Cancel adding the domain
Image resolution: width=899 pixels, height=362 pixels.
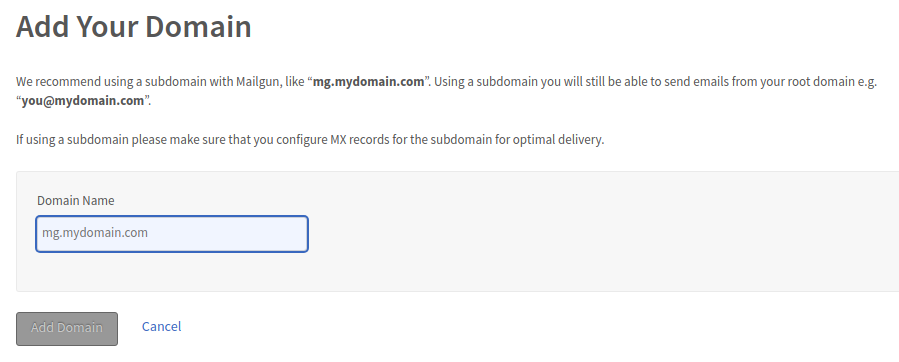coord(162,326)
